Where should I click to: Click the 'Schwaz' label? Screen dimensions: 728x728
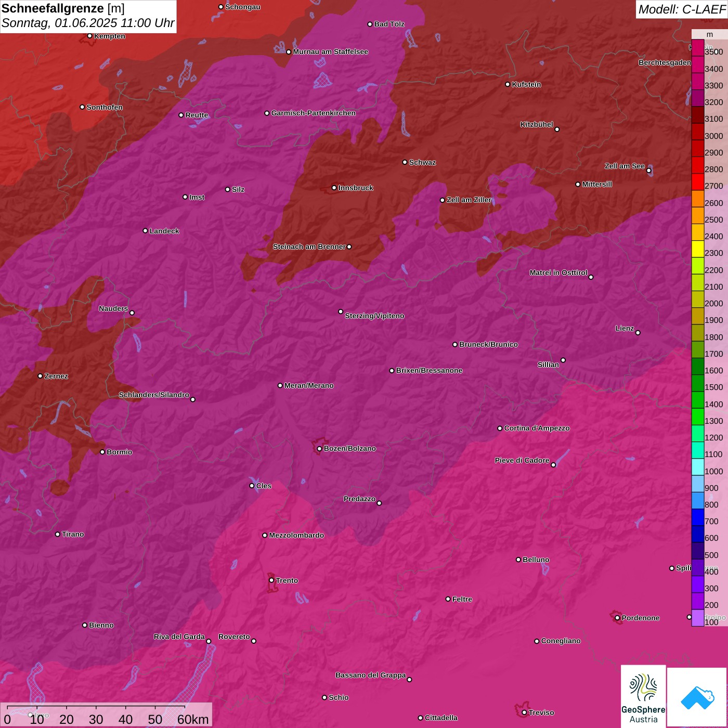click(422, 162)
